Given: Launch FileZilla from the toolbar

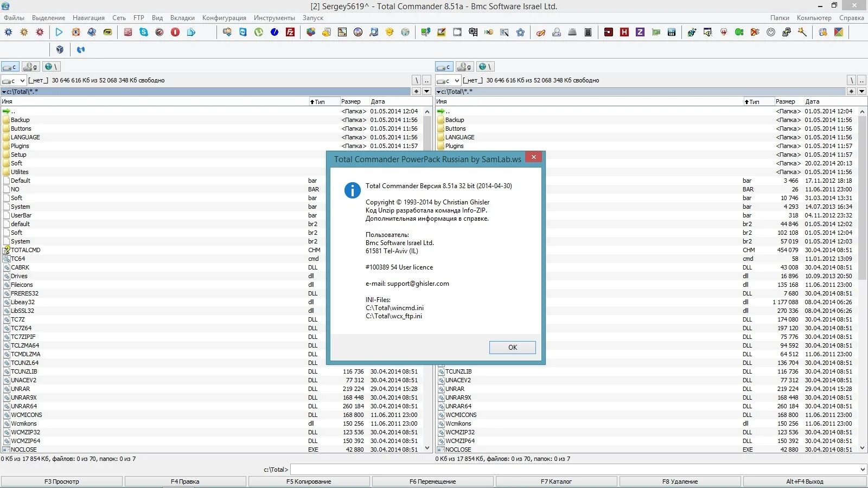Looking at the screenshot, I should pyautogui.click(x=290, y=33).
